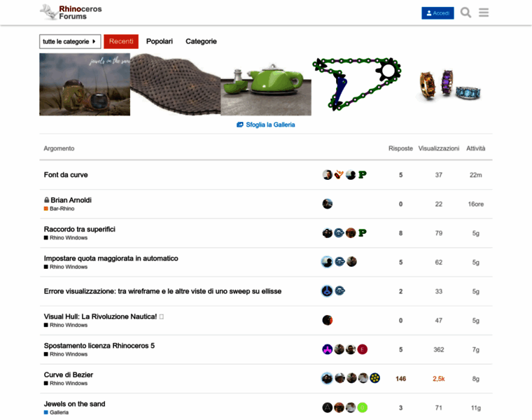Open the search magnifier icon
Image resolution: width=532 pixels, height=420 pixels.
point(465,13)
